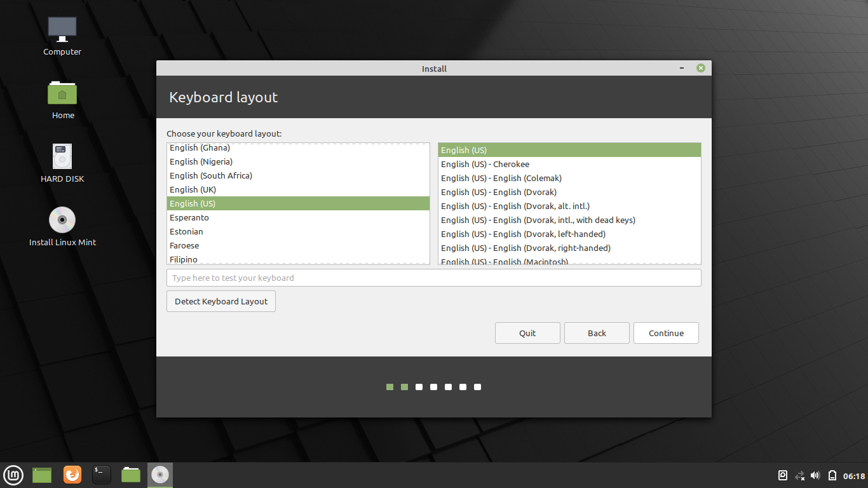Open the terminal from the taskbar
Image resolution: width=868 pixels, height=488 pixels.
tap(102, 475)
